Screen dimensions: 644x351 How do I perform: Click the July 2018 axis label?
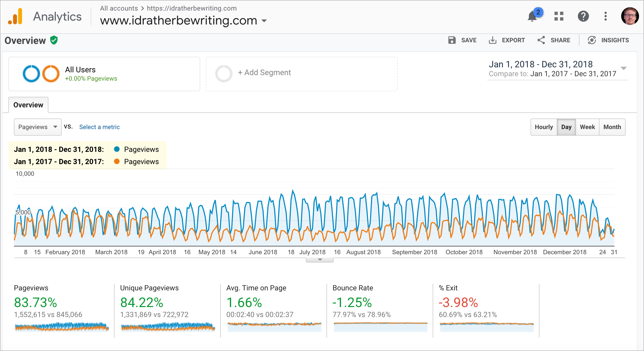(x=312, y=252)
